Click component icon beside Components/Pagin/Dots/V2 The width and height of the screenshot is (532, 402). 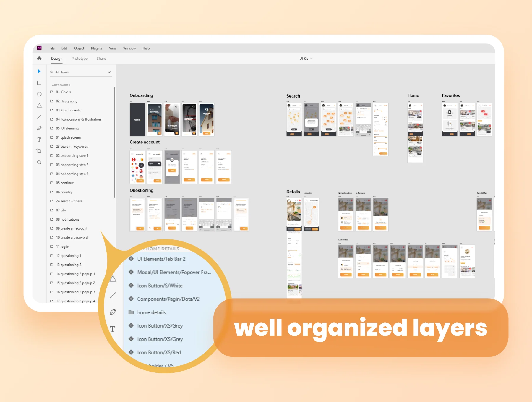[131, 299]
